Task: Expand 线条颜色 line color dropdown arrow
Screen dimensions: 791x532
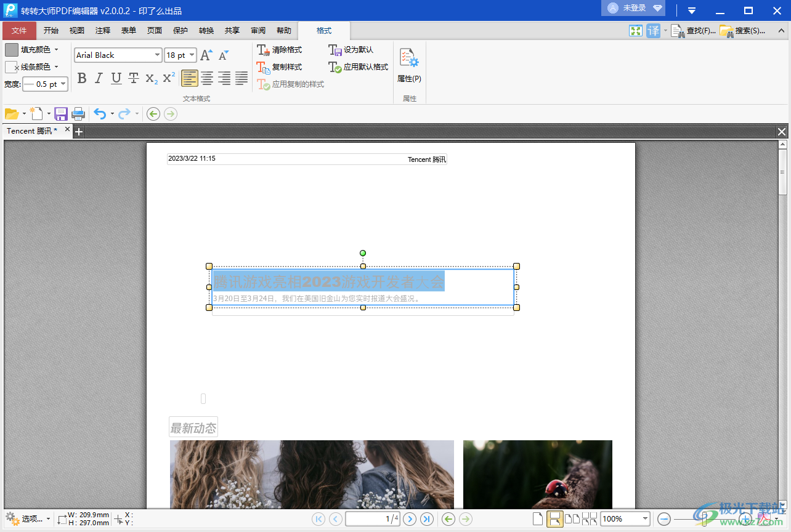Action: (x=56, y=67)
